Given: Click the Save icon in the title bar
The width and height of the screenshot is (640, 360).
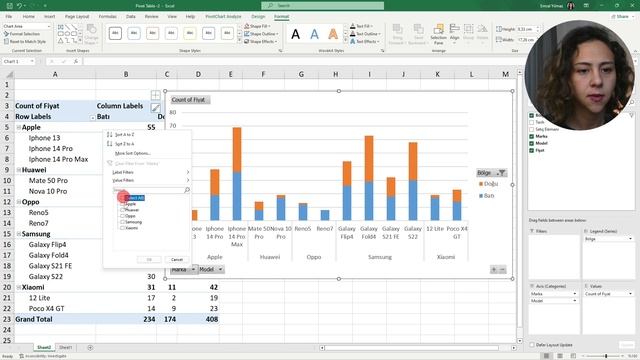Looking at the screenshot, I should coord(9,6).
